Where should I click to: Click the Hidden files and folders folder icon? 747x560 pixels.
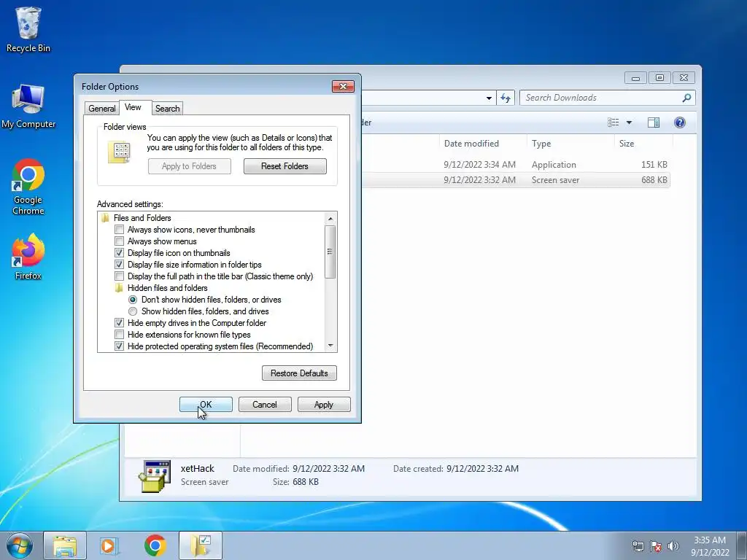coord(119,287)
